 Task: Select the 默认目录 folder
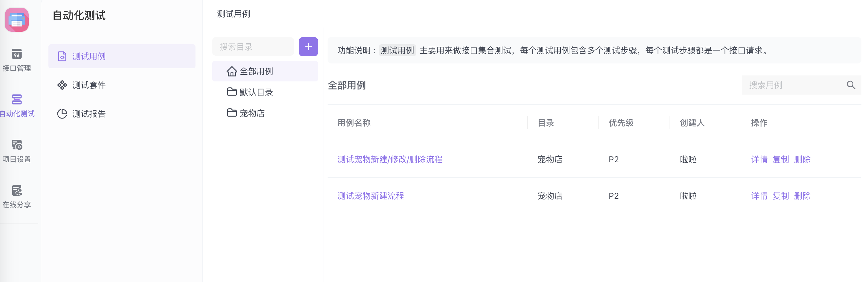256,92
